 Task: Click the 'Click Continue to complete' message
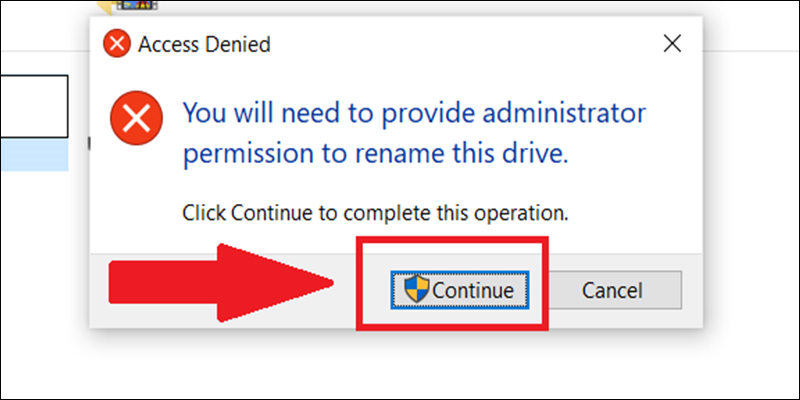pos(376,213)
